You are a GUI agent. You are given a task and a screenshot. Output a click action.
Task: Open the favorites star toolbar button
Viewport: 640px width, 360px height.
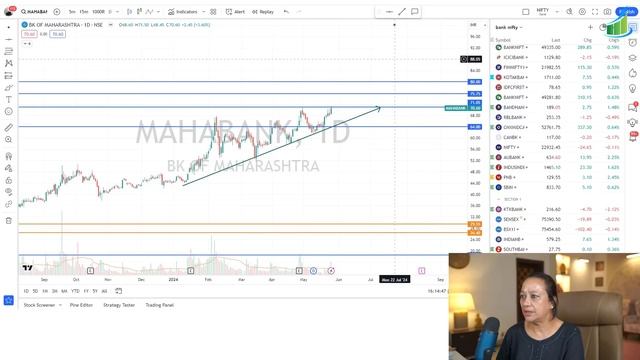tap(9, 300)
